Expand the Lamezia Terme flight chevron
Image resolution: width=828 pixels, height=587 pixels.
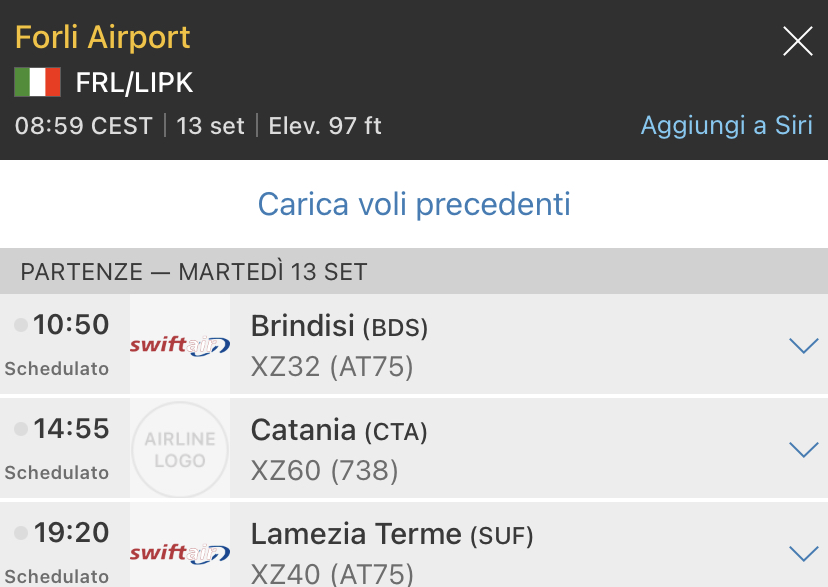(803, 553)
